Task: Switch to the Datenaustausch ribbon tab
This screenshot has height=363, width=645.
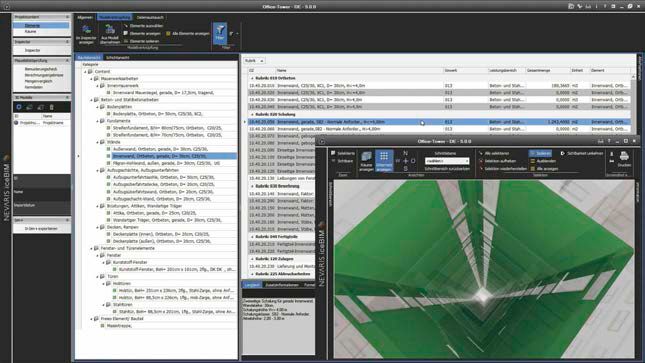Action: pyautogui.click(x=150, y=17)
